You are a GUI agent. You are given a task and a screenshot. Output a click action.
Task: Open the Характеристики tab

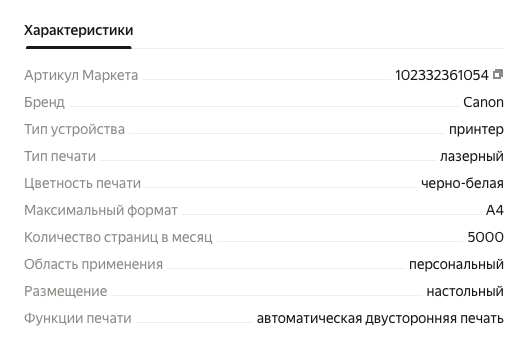coord(78,30)
